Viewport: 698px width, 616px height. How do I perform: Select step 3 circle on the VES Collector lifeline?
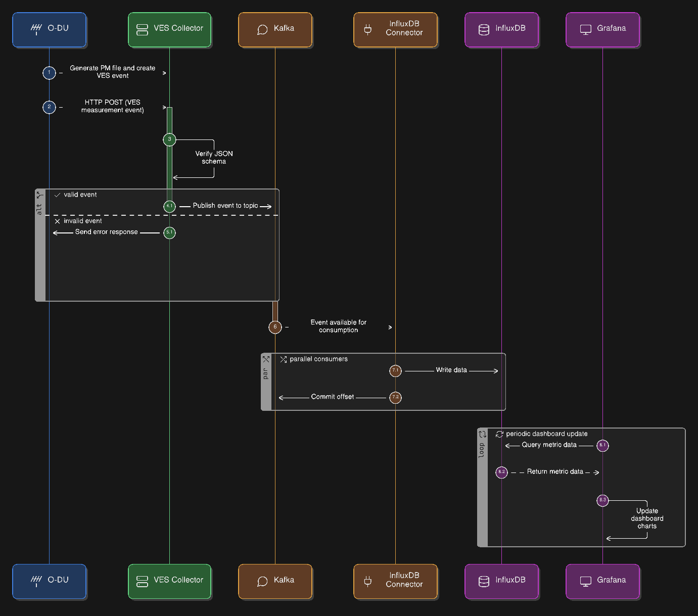tap(169, 139)
